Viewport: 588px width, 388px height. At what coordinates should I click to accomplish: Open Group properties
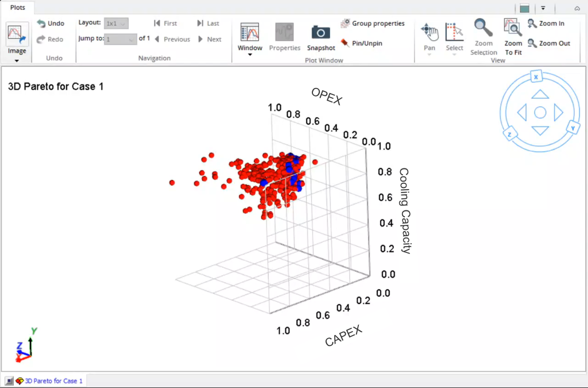372,24
